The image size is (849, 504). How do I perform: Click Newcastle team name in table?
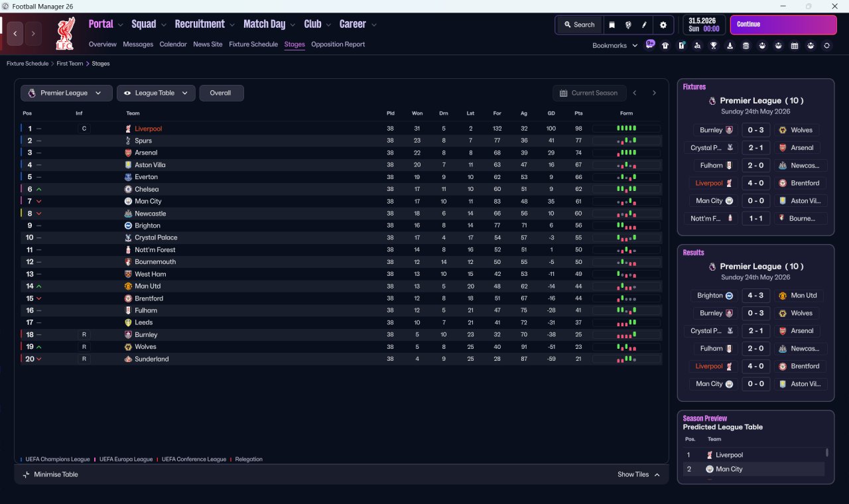point(151,214)
